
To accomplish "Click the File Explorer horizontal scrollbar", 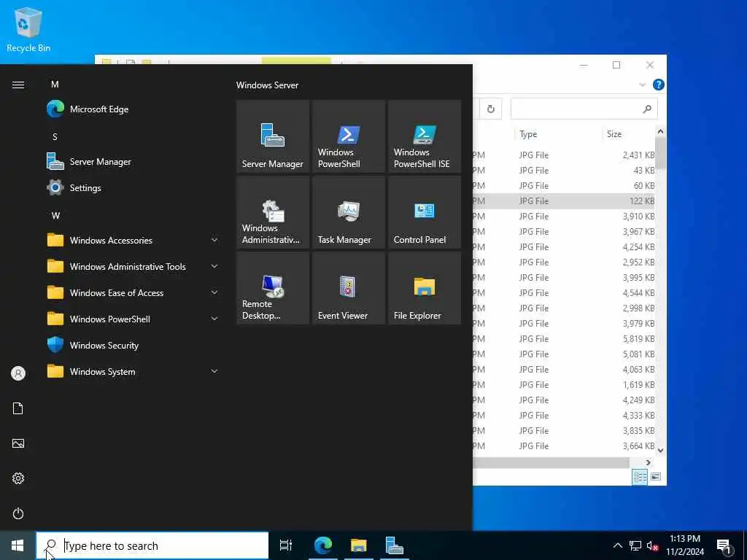I will pos(551,462).
